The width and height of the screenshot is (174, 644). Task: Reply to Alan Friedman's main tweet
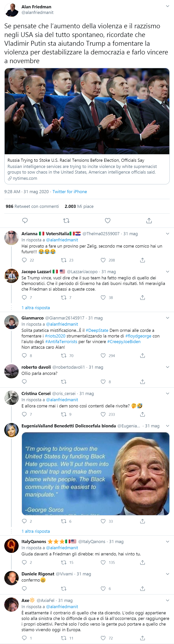click(25, 220)
